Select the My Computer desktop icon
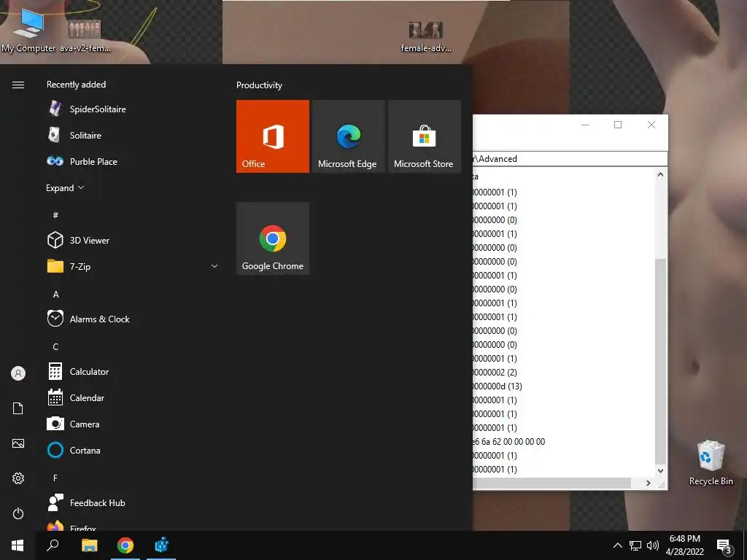The width and height of the screenshot is (747, 560). tap(28, 29)
